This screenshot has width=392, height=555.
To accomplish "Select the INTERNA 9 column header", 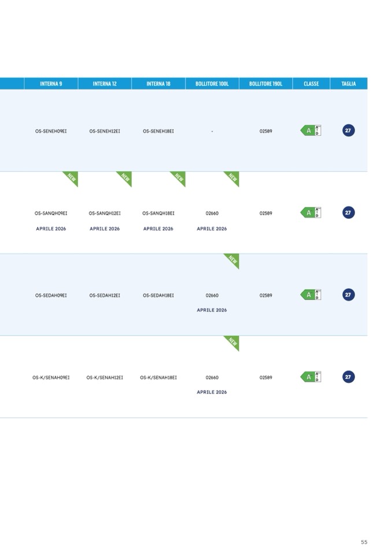I will [51, 84].
